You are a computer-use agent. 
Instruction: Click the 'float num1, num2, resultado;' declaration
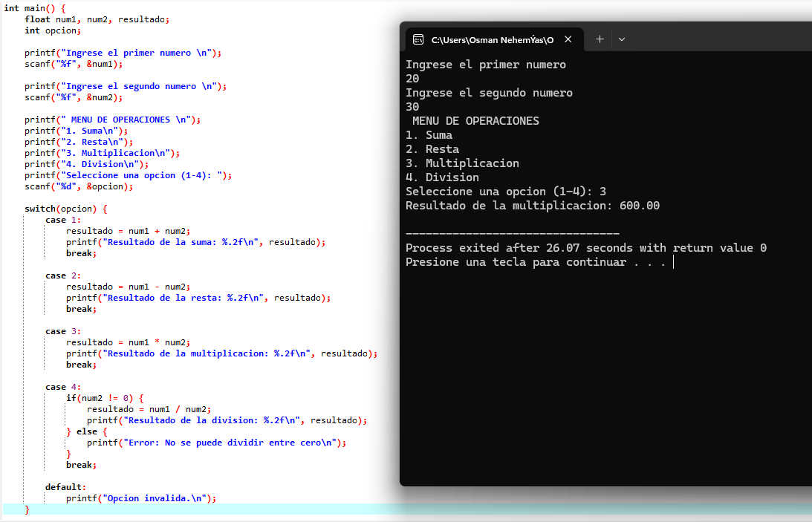pyautogui.click(x=97, y=19)
